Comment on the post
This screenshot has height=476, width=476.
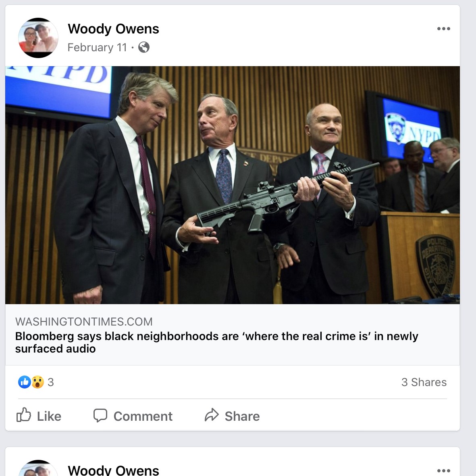133,415
